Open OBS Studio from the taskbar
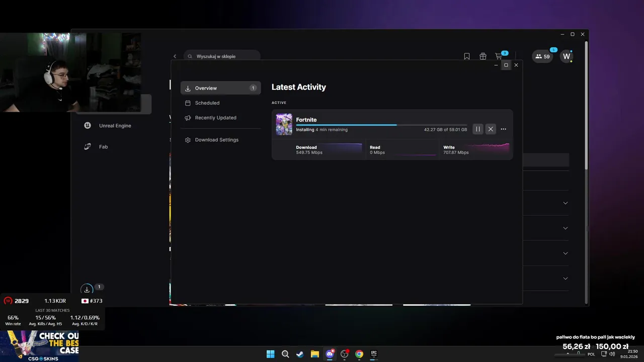 344,354
